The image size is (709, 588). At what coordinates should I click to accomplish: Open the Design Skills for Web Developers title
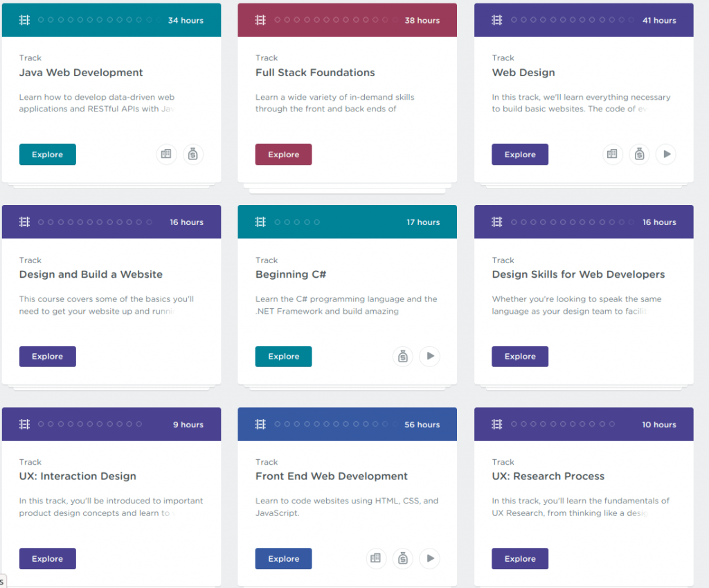click(x=578, y=274)
